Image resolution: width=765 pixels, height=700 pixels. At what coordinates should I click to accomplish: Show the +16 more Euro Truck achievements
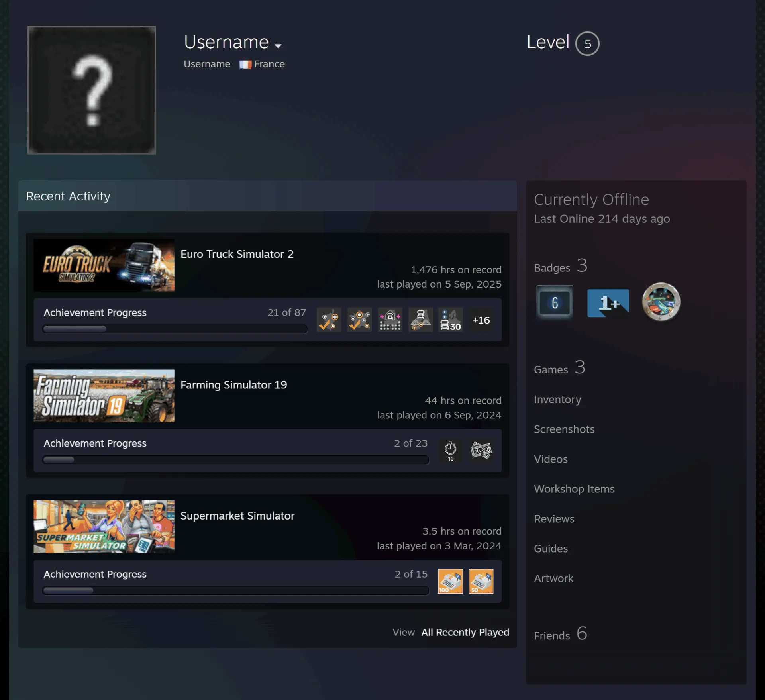(481, 320)
